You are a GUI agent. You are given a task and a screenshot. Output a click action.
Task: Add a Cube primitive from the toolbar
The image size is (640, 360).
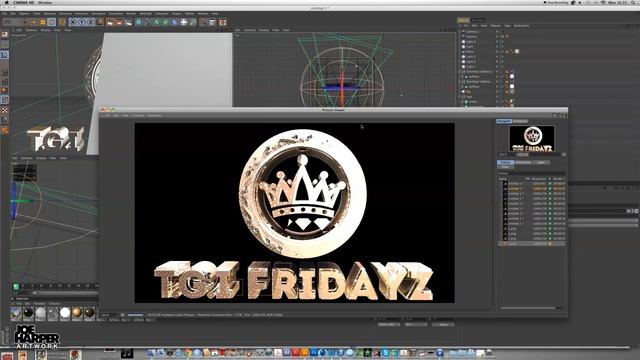pos(138,22)
